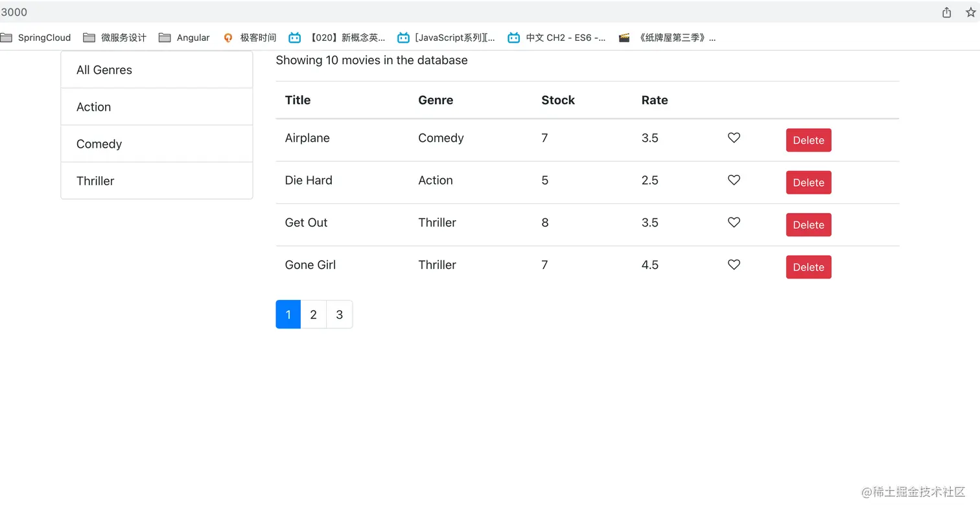
Task: Open the 中文 CH2 - ES6 bookmark
Action: pyautogui.click(x=557, y=38)
